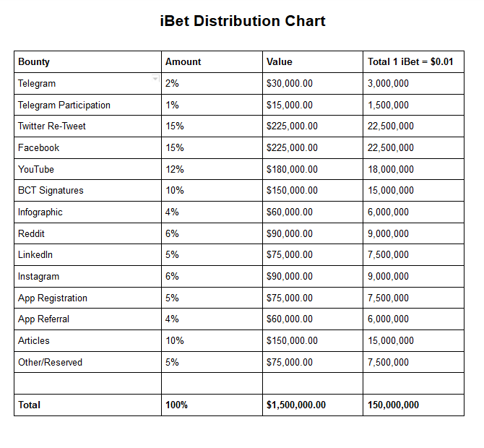
Task: Select the Amount column header cell
Action: coord(212,61)
